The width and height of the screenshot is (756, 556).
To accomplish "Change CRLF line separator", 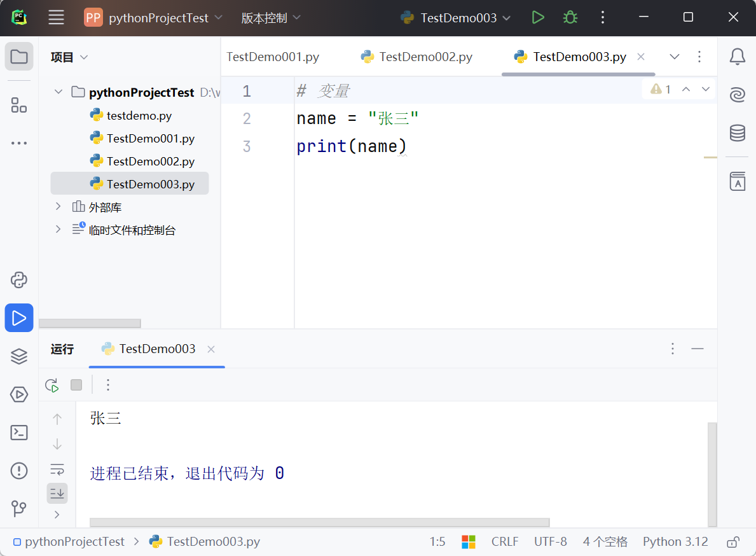I will 505,541.
